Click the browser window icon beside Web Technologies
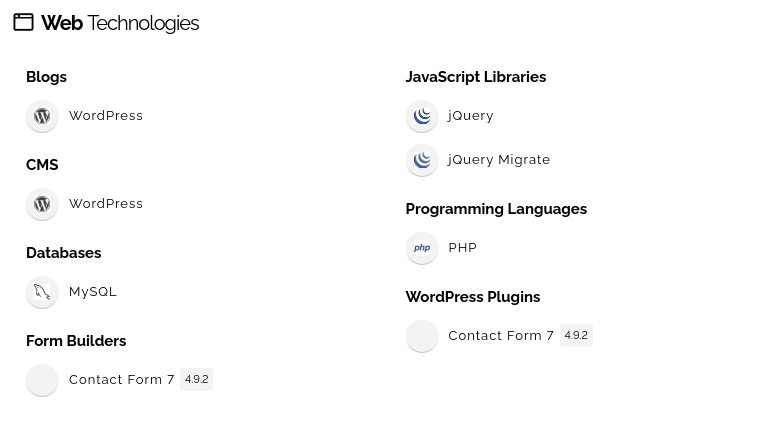 point(23,22)
